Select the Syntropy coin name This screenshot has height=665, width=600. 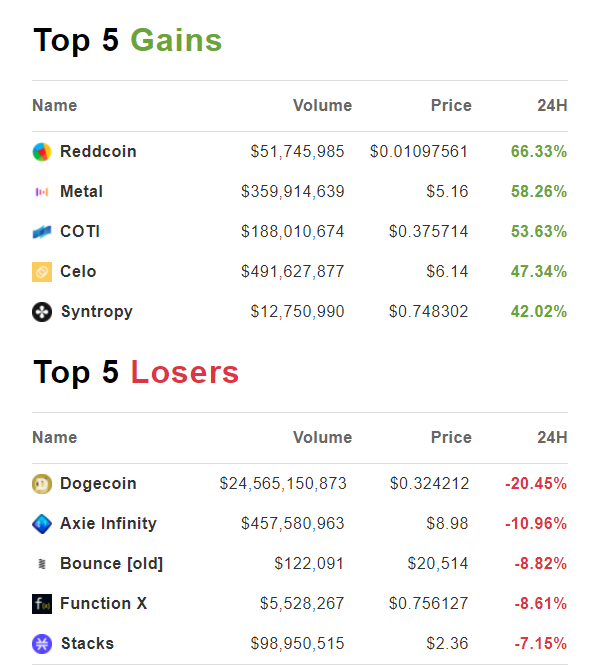pos(97,312)
